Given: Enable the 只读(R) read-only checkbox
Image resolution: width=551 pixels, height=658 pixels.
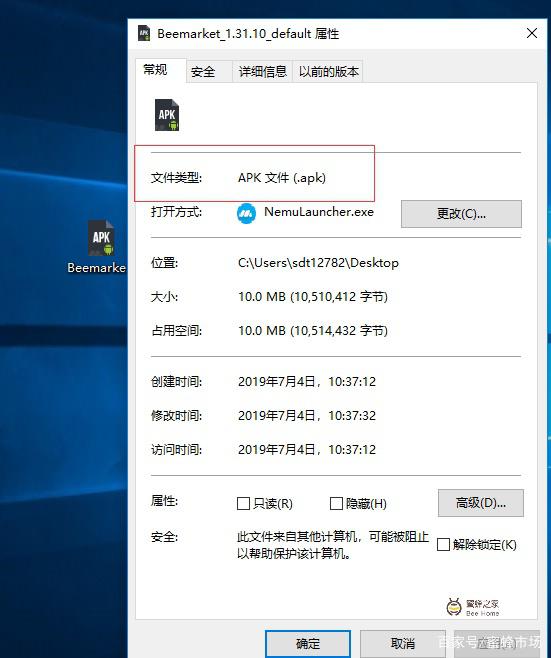Looking at the screenshot, I should [x=243, y=503].
